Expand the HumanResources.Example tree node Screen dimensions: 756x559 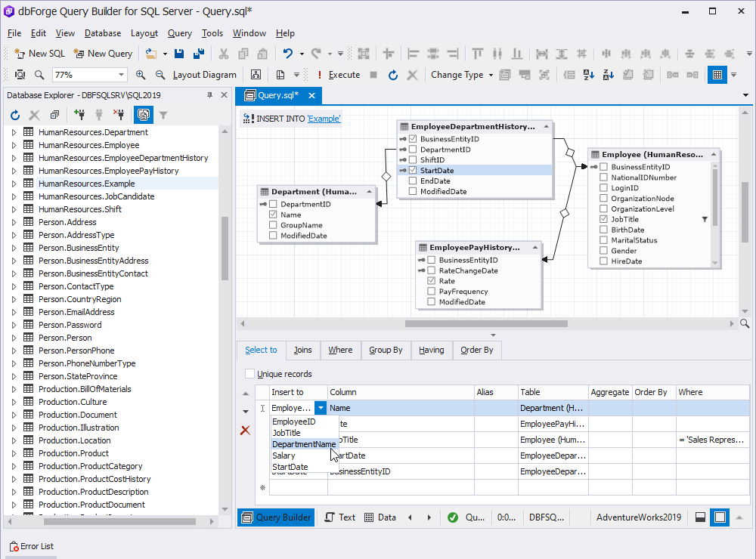14,184
